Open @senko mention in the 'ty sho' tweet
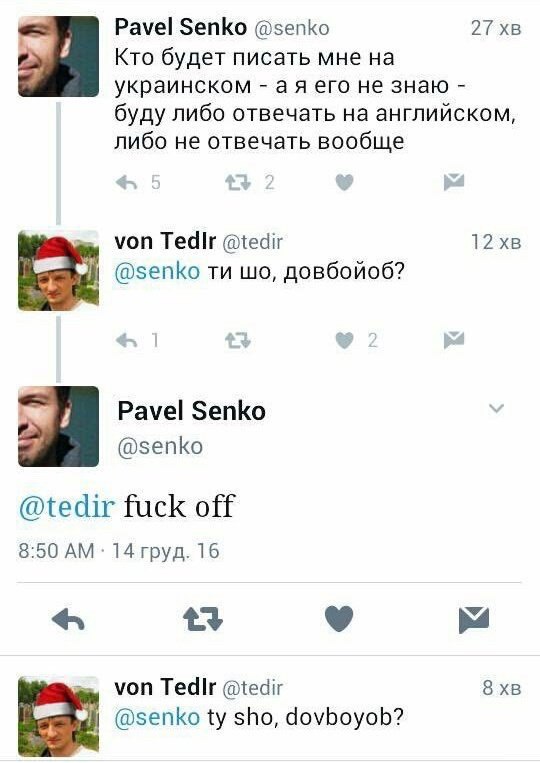The image size is (540, 763). click(157, 717)
